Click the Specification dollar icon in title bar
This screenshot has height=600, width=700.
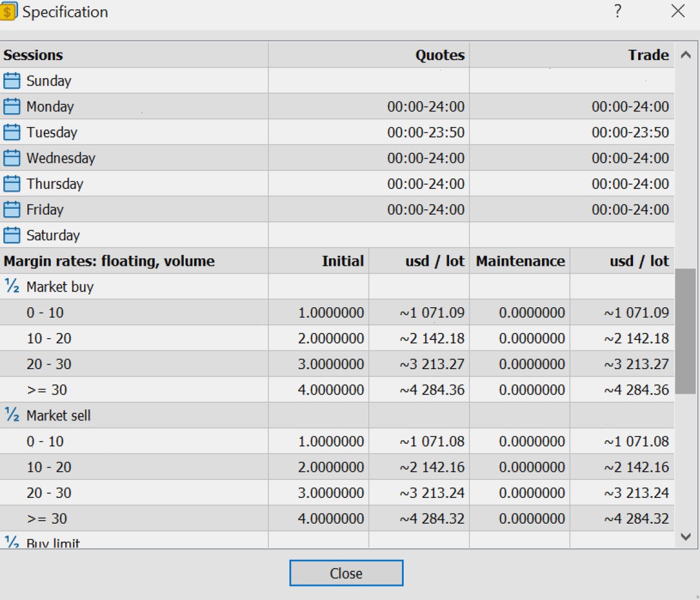coord(8,12)
